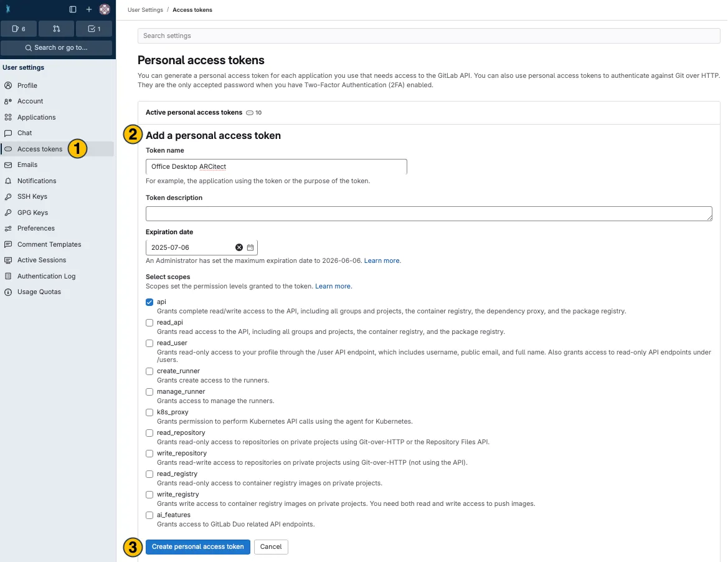Check the write_repository scope
Image resolution: width=728 pixels, height=562 pixels.
click(149, 454)
